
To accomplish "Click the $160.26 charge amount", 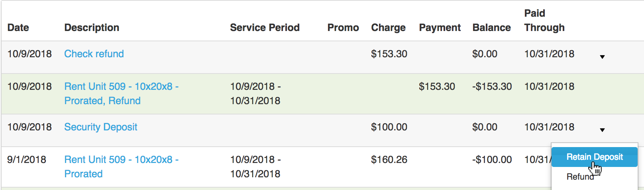I will click(389, 159).
